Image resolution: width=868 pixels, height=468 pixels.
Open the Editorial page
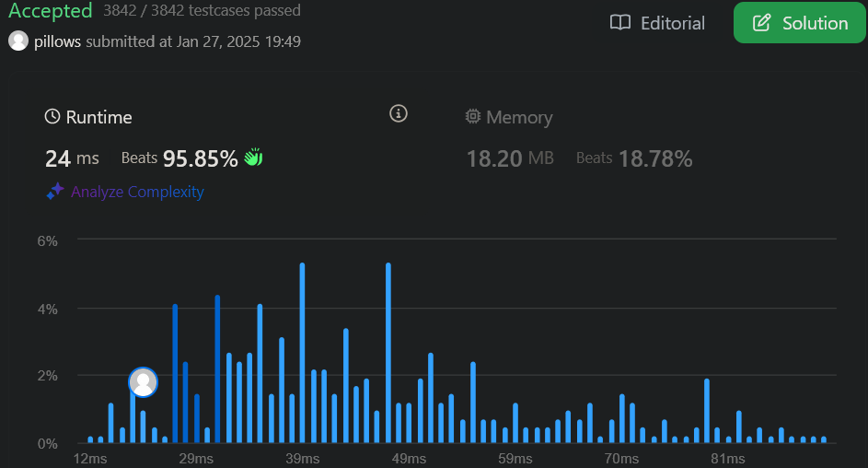657,23
